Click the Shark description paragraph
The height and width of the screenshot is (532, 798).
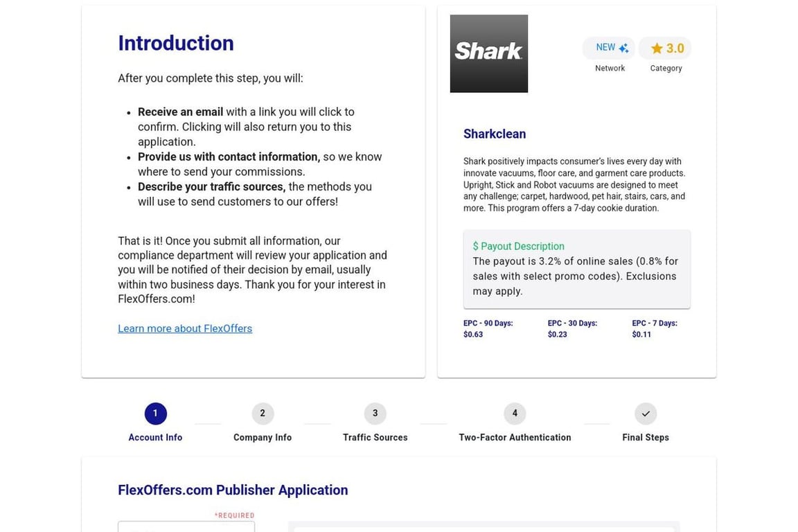click(x=574, y=184)
